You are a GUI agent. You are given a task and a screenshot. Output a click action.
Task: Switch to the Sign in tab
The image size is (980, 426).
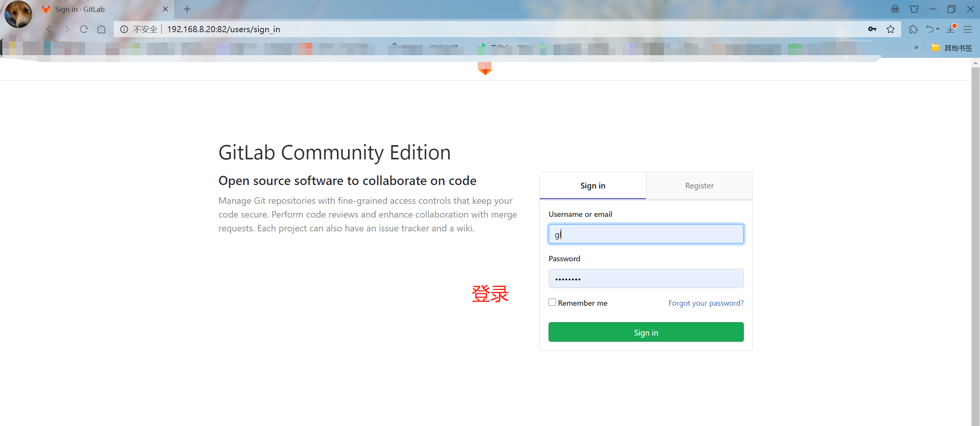pos(593,186)
